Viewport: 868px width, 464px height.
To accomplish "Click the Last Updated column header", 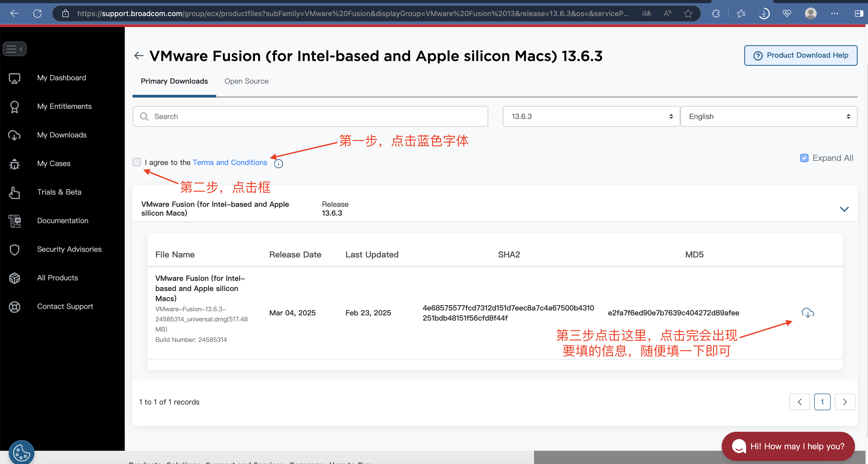I will tap(372, 255).
